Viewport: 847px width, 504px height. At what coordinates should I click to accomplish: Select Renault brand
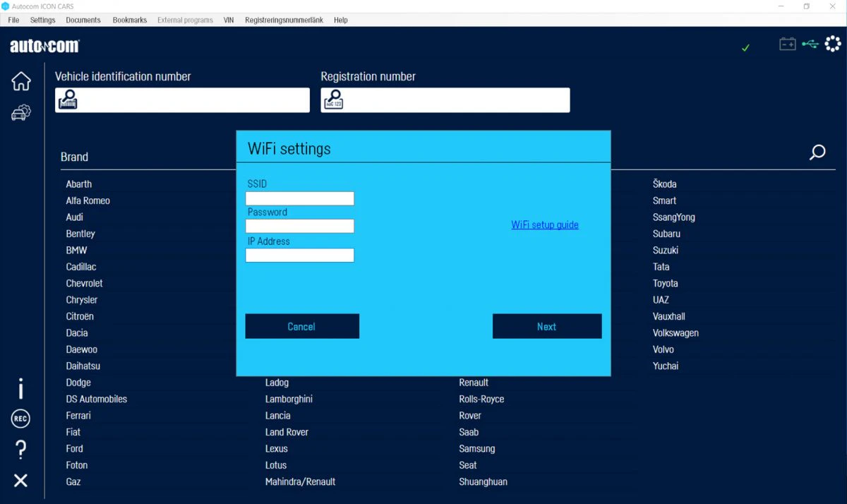point(474,383)
